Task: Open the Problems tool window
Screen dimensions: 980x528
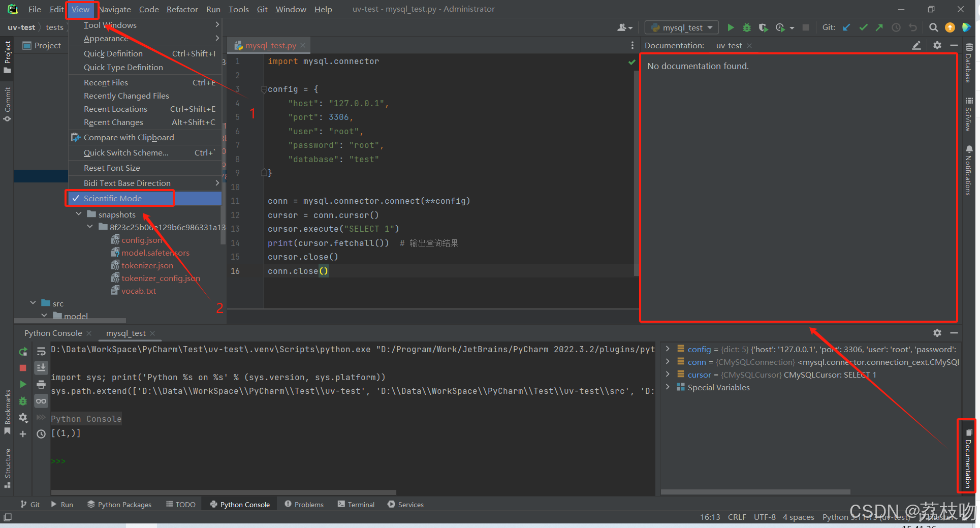Action: [x=304, y=504]
